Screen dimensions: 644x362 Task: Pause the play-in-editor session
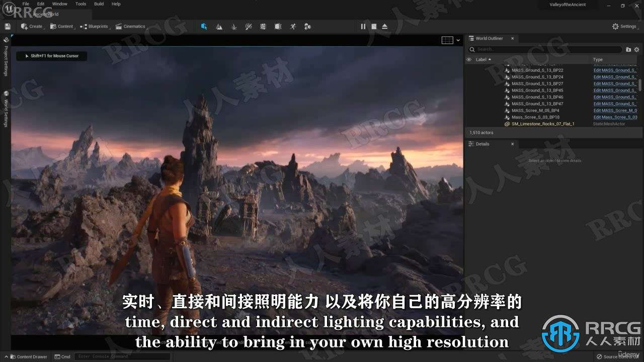[363, 26]
